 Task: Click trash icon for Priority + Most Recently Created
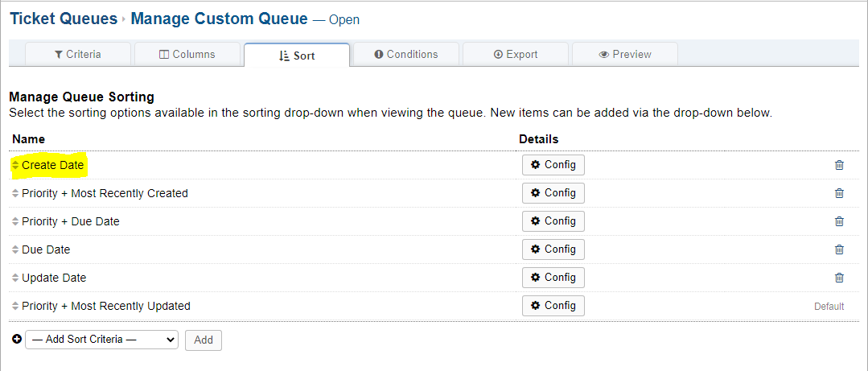pyautogui.click(x=839, y=193)
